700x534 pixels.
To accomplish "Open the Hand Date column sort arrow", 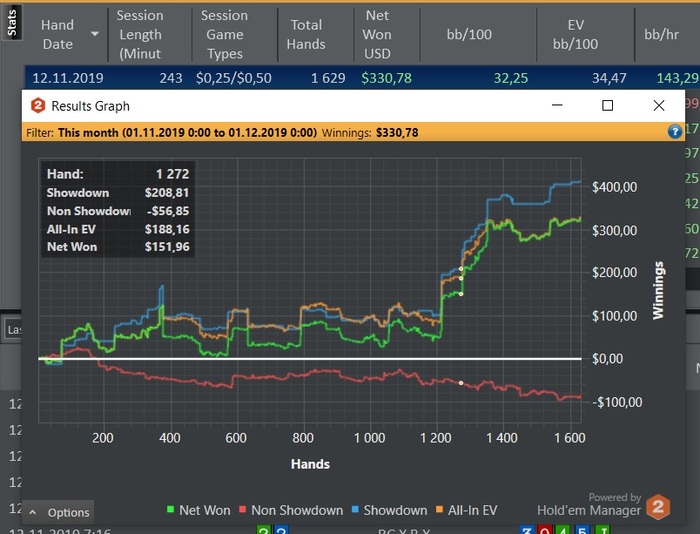I will tap(95, 34).
